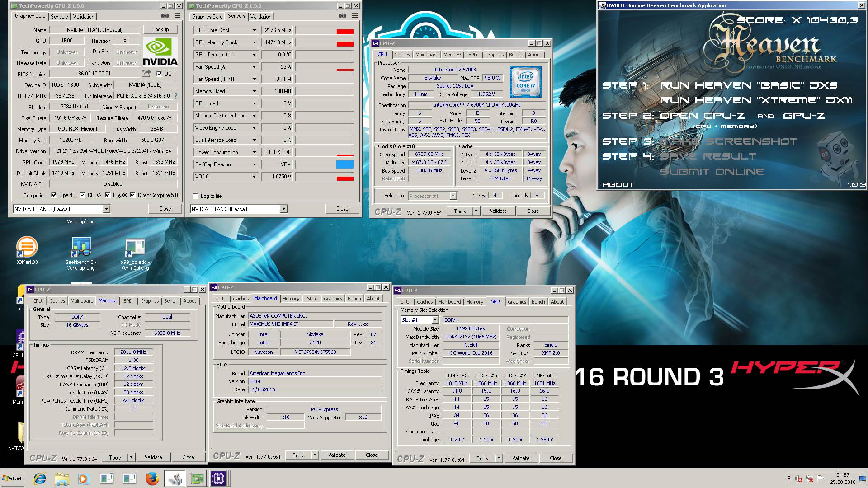Click the flag Action Center tray icon
The width and height of the screenshot is (868, 488).
tap(821, 479)
